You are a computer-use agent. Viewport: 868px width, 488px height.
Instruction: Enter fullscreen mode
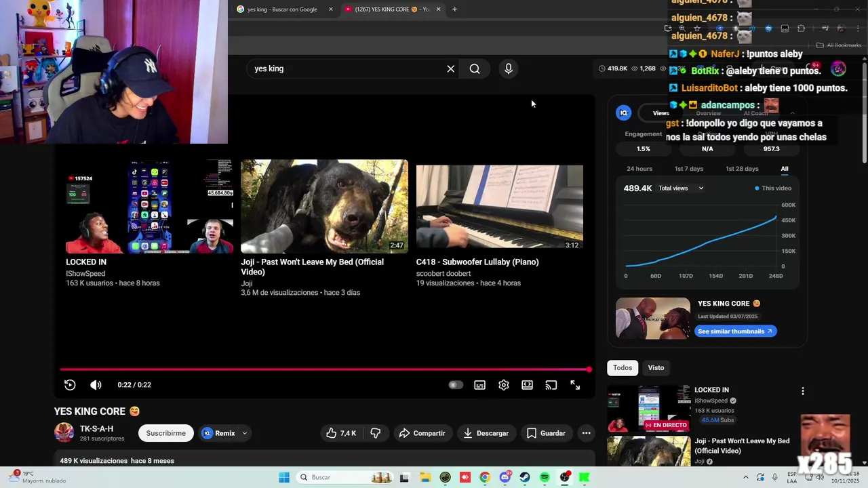(575, 385)
